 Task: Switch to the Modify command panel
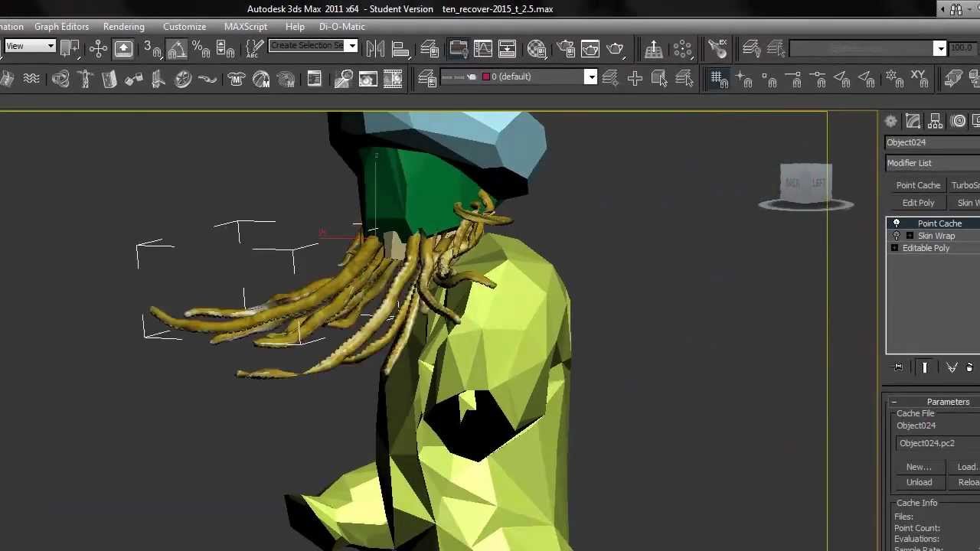(x=913, y=121)
